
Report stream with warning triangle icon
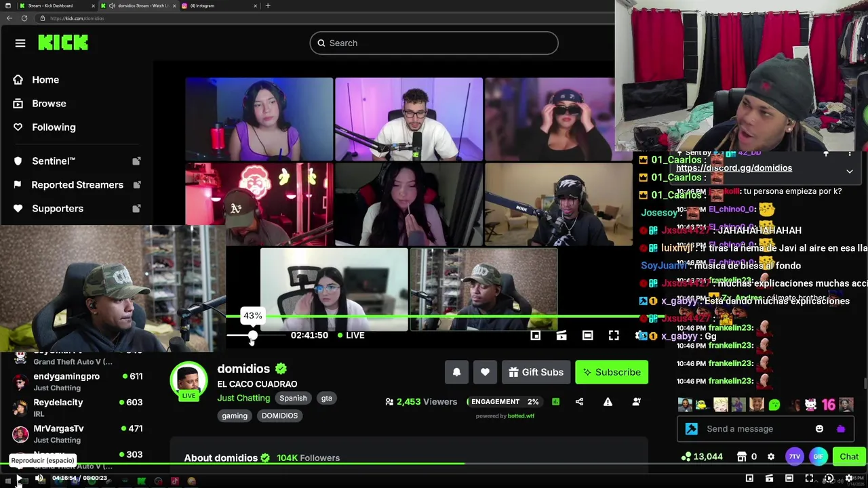608,402
